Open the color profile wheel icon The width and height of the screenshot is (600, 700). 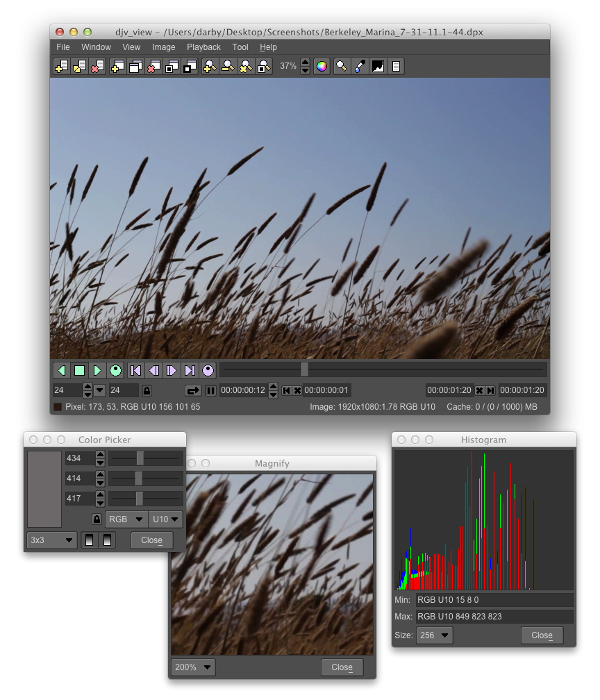[x=322, y=67]
